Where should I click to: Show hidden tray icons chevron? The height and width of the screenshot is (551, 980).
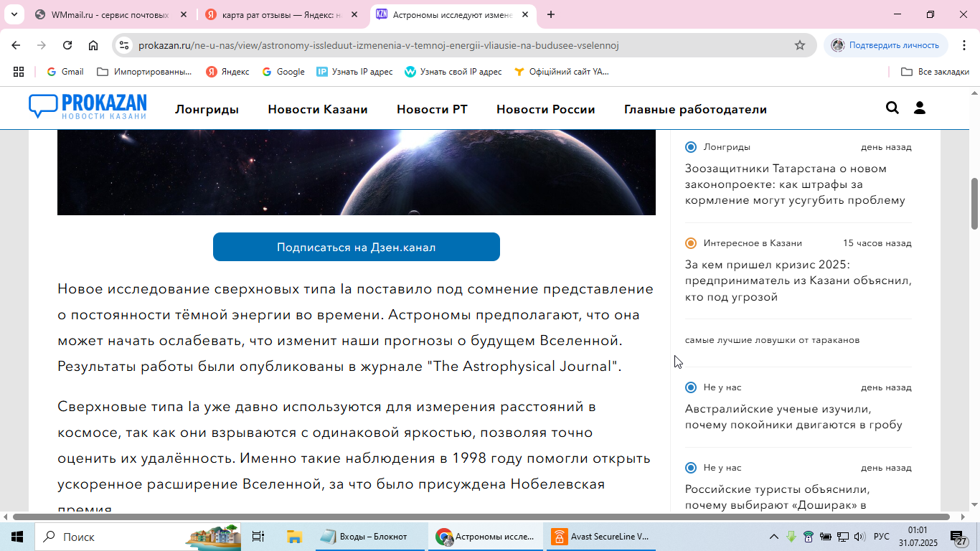tap(774, 537)
